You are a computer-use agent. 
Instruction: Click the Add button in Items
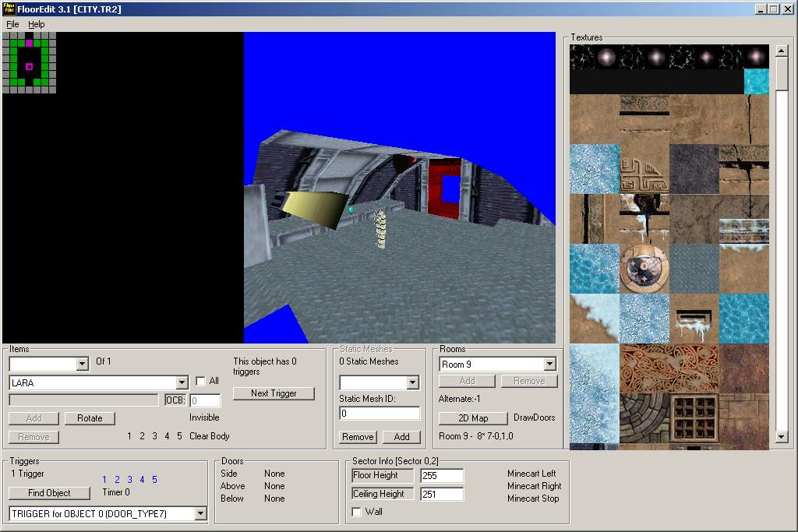(x=34, y=418)
